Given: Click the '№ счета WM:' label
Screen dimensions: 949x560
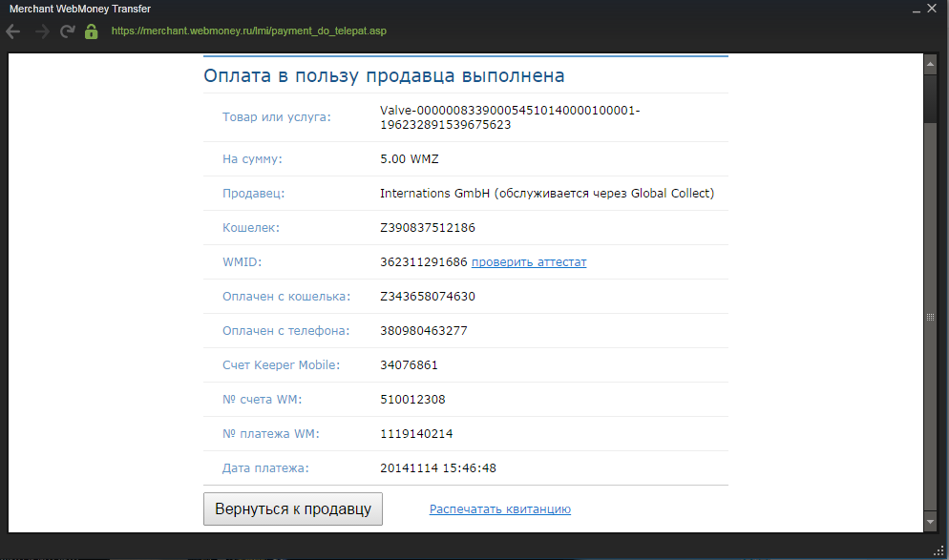Looking at the screenshot, I should point(262,399).
